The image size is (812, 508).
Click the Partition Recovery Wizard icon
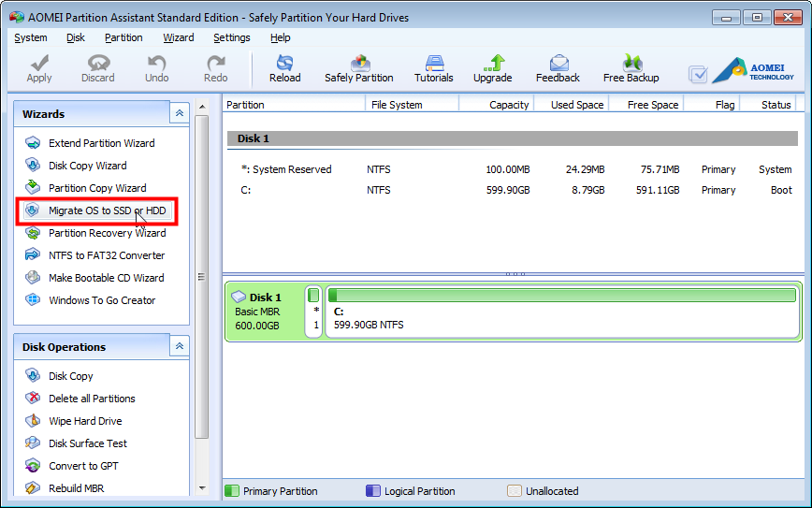pos(33,233)
